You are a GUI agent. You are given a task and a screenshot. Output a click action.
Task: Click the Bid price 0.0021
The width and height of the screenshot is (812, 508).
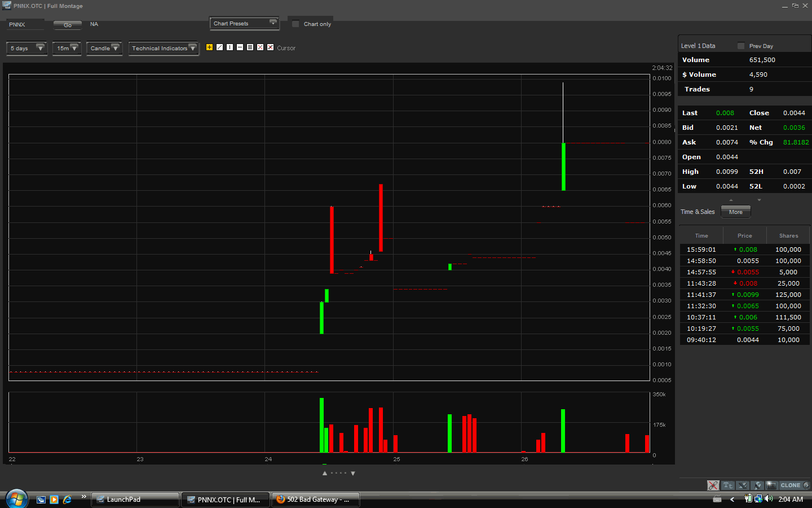click(727, 128)
